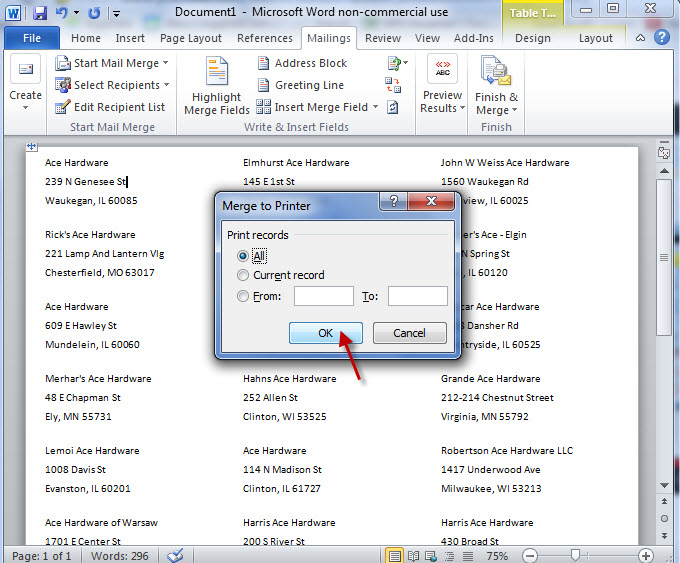The height and width of the screenshot is (563, 680).
Task: Confirm Merge to Printer with OK
Action: coord(326,333)
